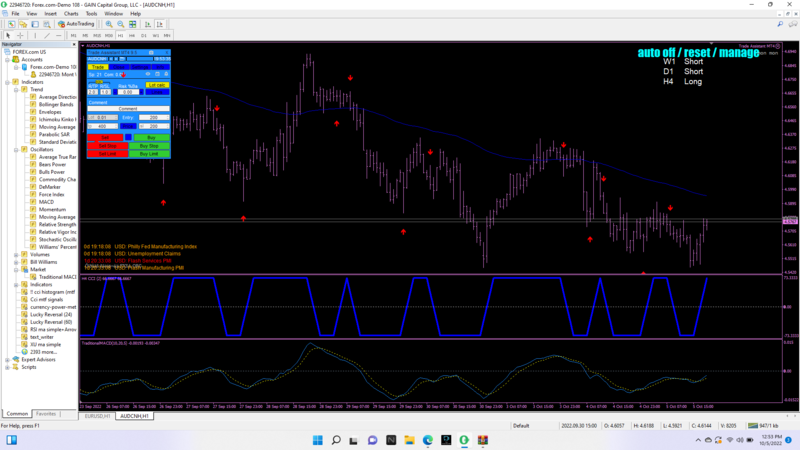
Task: Select Parabolic SAR indicator
Action: (54, 135)
